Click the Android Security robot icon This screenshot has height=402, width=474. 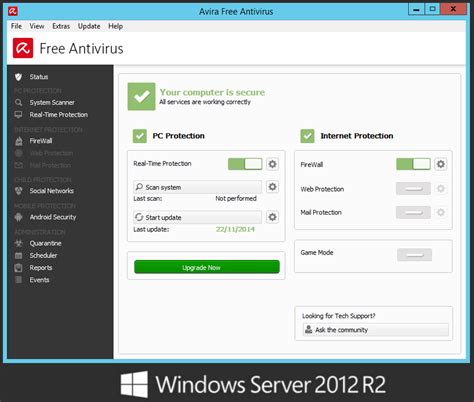coord(19,217)
